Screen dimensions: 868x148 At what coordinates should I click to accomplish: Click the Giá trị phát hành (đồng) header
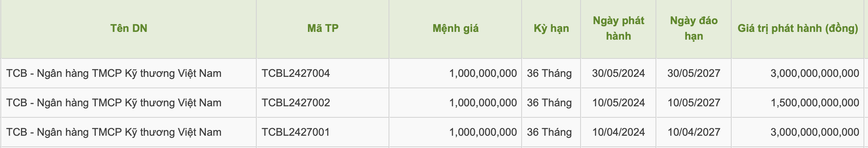pos(798,29)
